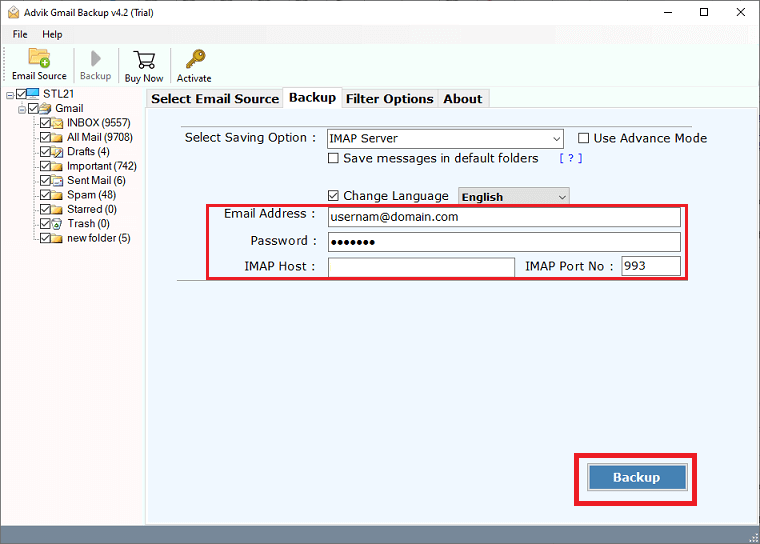760x544 pixels.
Task: Click the [ ? ] help link
Action: pos(570,158)
